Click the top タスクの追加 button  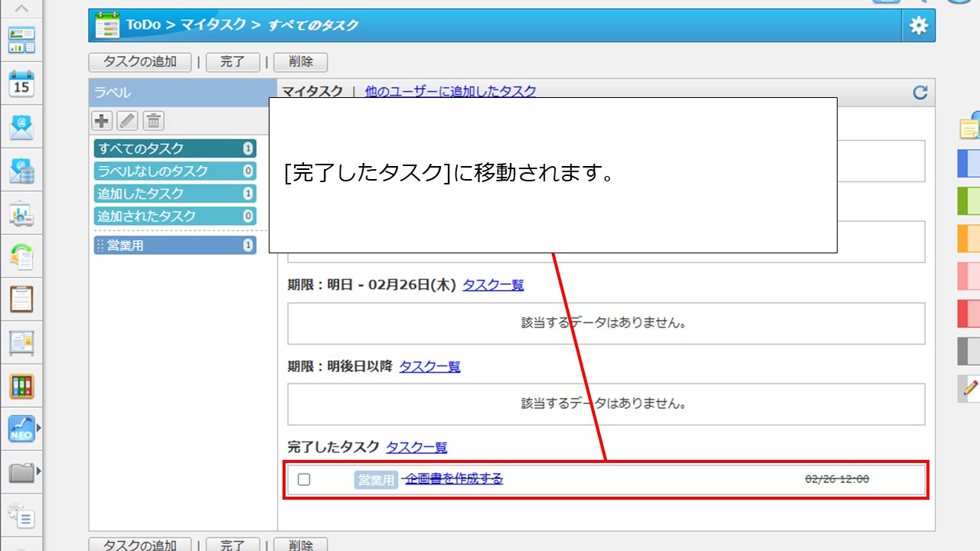(140, 62)
